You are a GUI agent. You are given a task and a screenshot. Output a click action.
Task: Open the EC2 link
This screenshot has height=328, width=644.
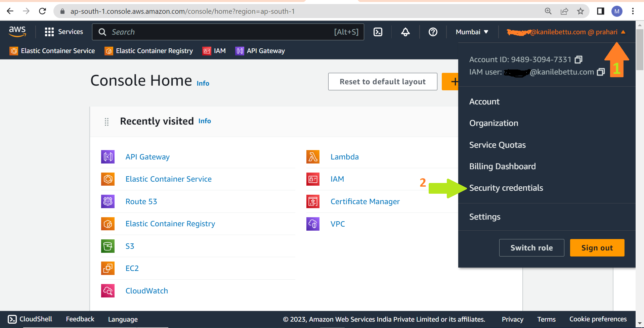click(x=132, y=268)
